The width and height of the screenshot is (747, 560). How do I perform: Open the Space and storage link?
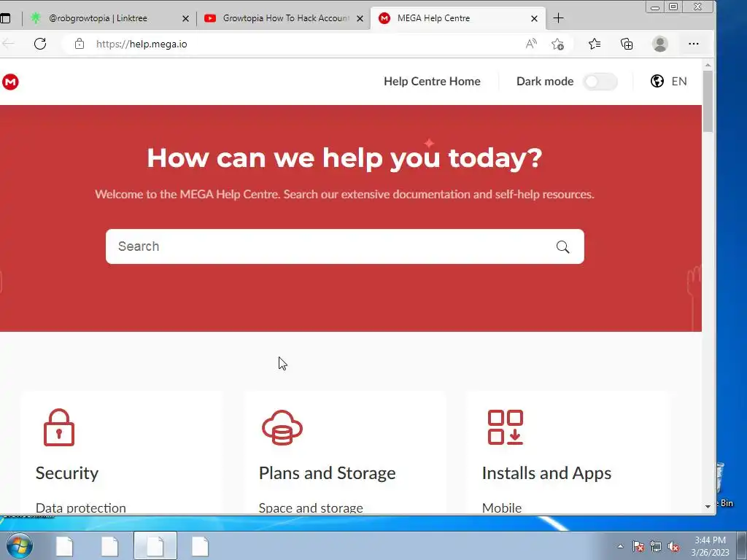(x=311, y=507)
